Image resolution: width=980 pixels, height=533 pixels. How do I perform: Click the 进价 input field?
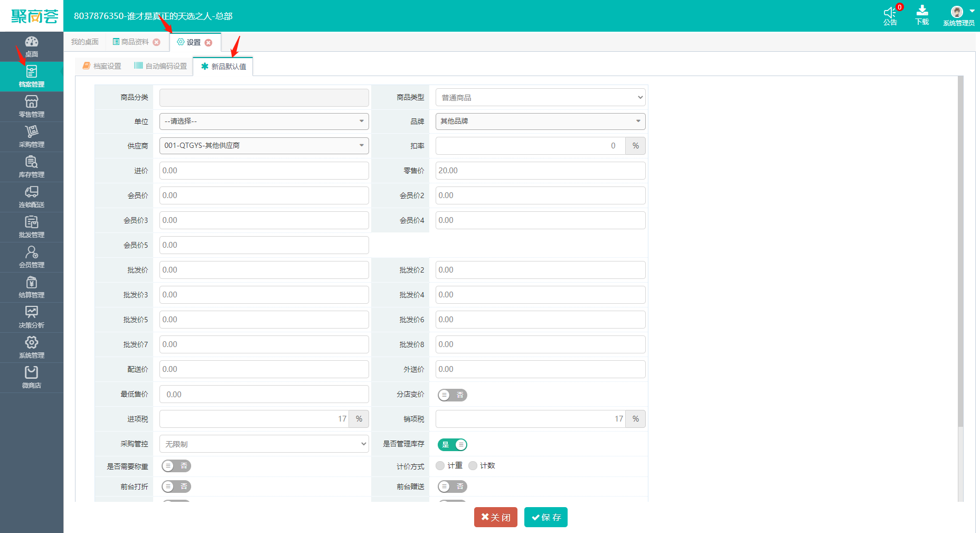click(264, 171)
